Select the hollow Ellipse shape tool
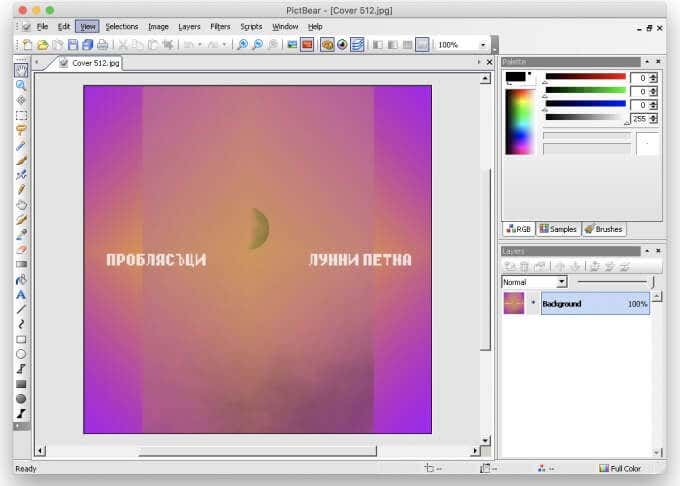Screen dimensions: 680x486 pos(21,354)
